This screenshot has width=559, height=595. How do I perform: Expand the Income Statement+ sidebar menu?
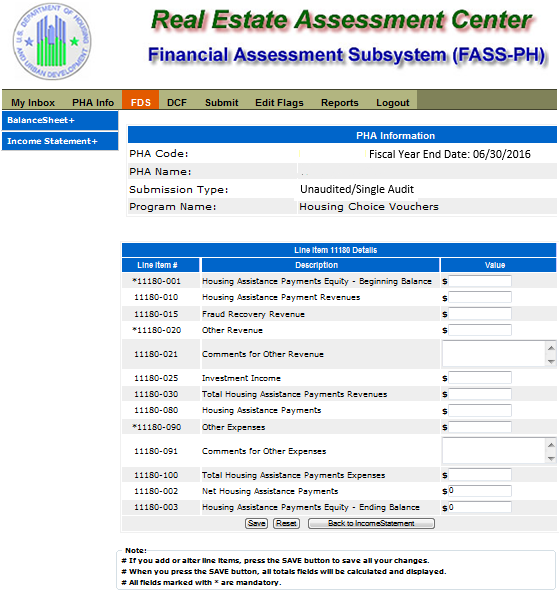click(x=60, y=141)
